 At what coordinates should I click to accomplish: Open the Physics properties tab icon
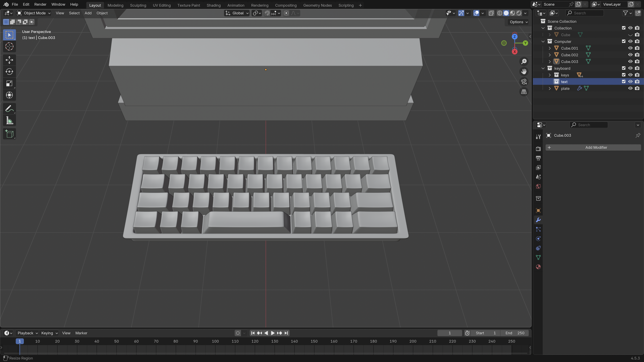pyautogui.click(x=538, y=239)
